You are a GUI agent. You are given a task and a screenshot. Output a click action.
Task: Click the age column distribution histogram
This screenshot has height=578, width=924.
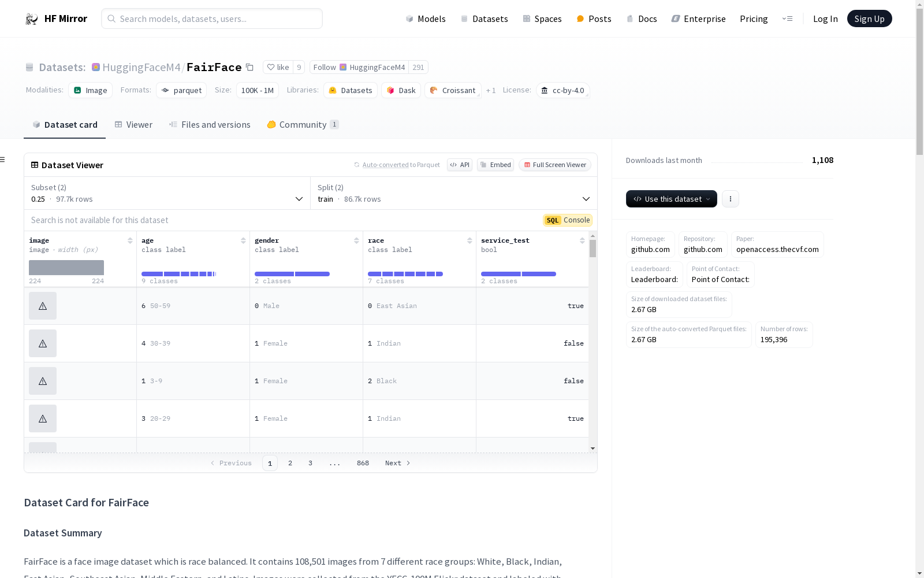(179, 274)
